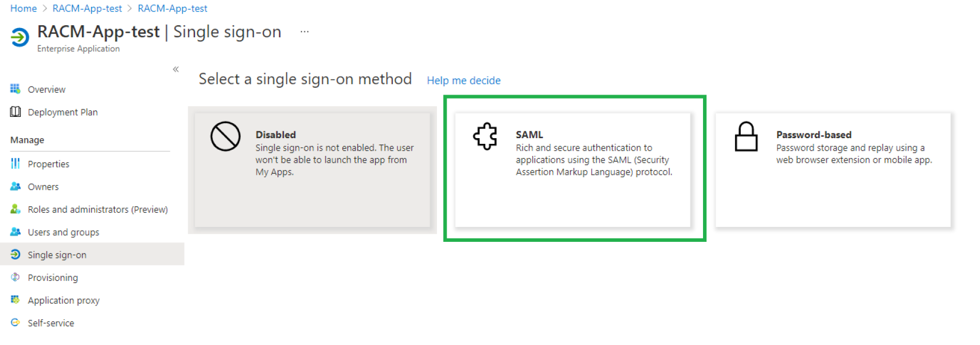Click the Application proxy icon
The image size is (980, 345).
tap(15, 300)
